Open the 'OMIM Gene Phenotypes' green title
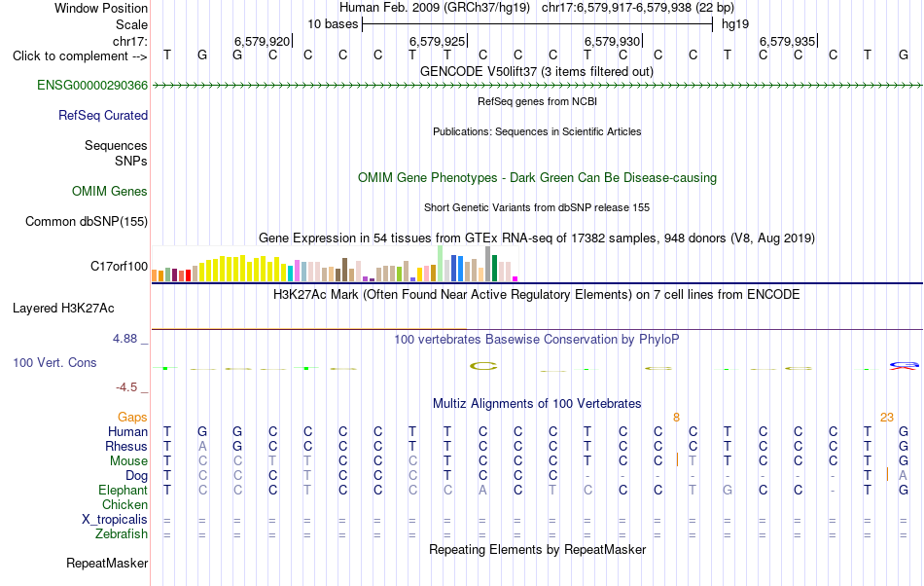924x586 pixels. (538, 178)
